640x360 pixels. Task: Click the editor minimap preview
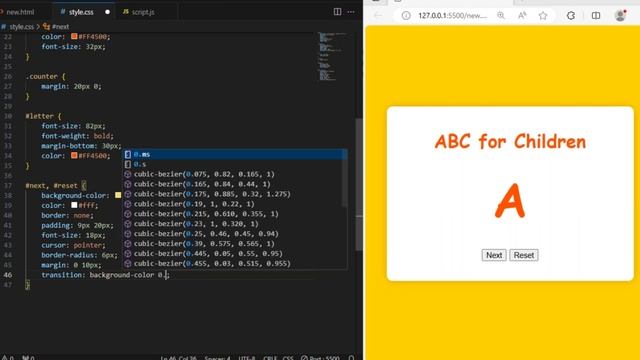(x=332, y=56)
